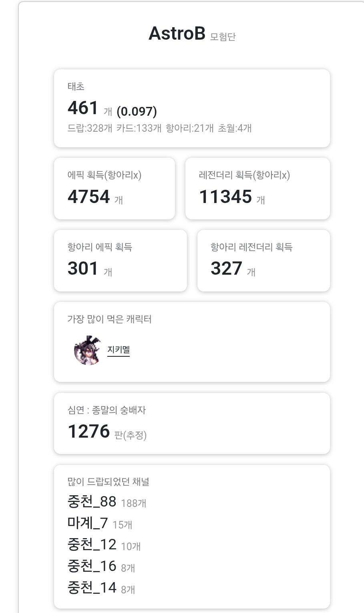Select the 태초 count 461
The height and width of the screenshot is (613, 364).
(83, 108)
